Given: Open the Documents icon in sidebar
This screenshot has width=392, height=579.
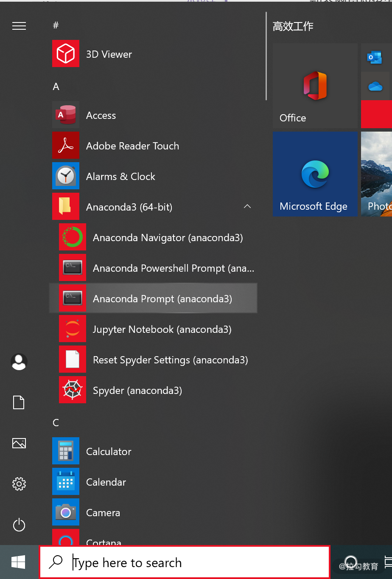Looking at the screenshot, I should (x=19, y=402).
